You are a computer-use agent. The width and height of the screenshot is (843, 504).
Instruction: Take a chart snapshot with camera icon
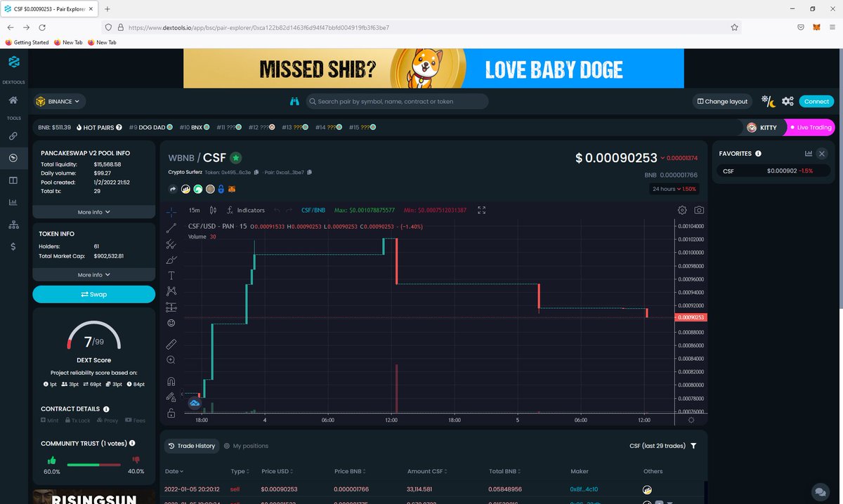699,210
